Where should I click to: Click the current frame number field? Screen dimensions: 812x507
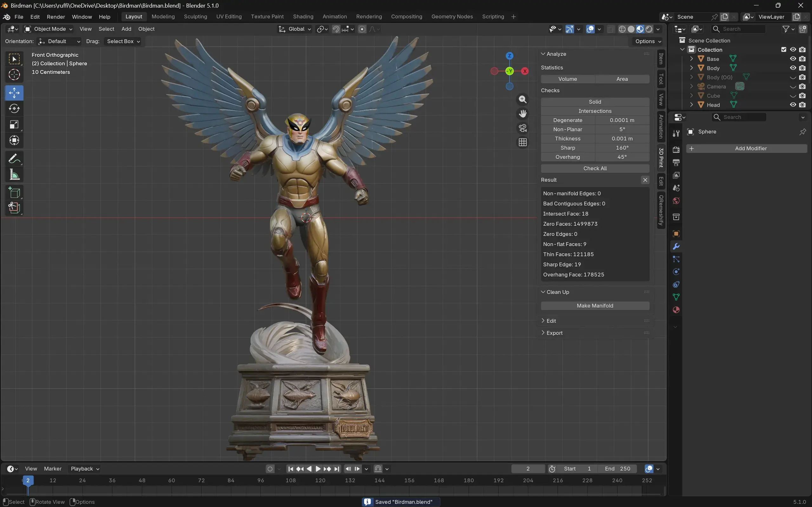528,469
